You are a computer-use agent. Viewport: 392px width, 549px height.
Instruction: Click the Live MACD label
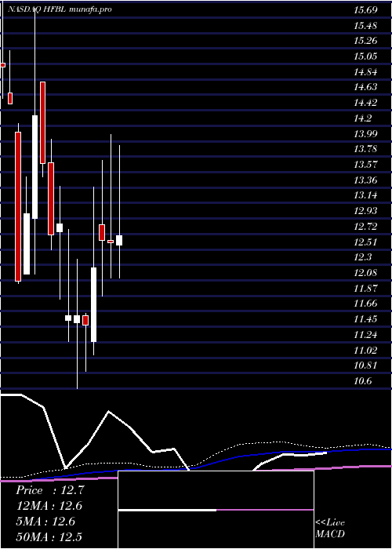(x=330, y=528)
